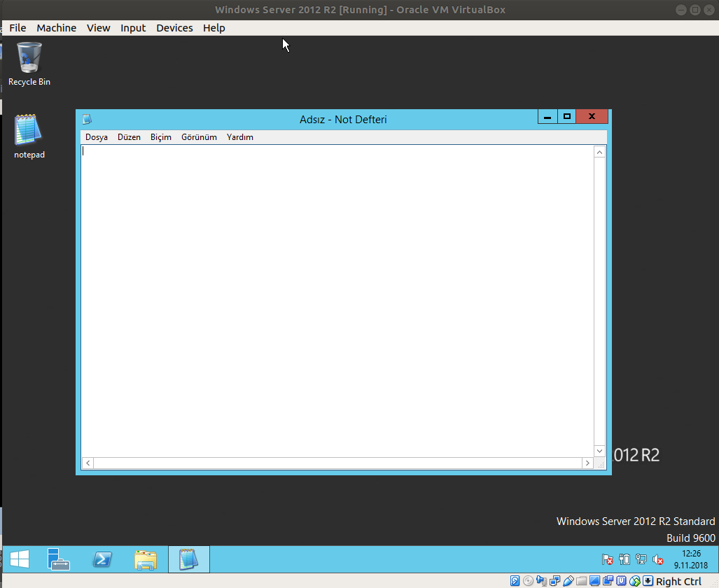
Task: Open the network tray icon
Action: [x=641, y=559]
